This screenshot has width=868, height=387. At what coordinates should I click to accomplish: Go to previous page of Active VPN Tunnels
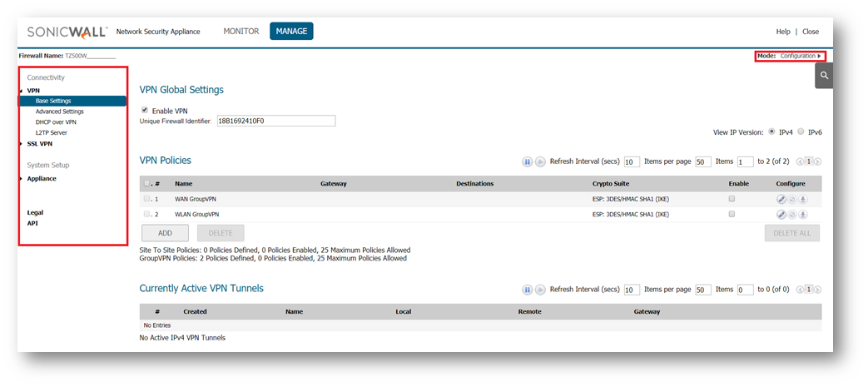[800, 290]
